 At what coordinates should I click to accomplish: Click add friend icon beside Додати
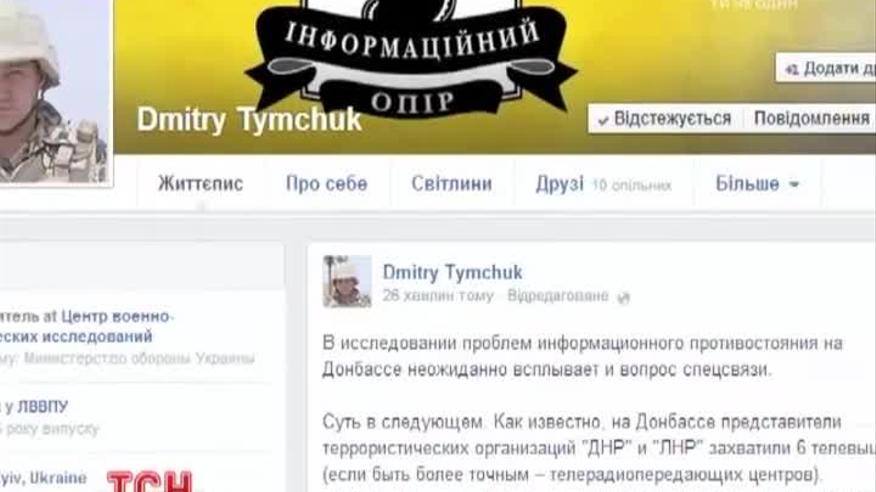tap(791, 70)
